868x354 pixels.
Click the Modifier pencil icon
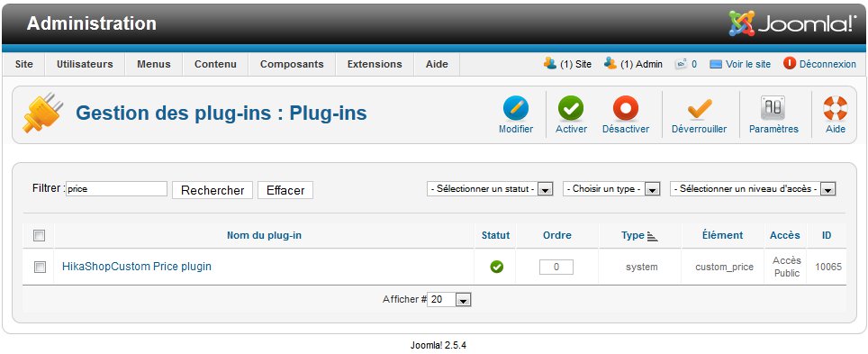pos(515,108)
